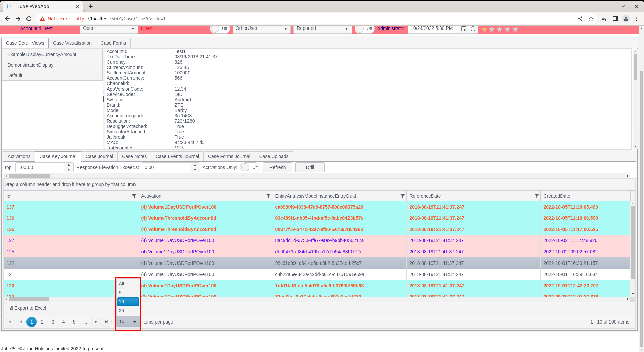The height and width of the screenshot is (352, 644).
Task: Reload the browser page
Action: [29, 19]
